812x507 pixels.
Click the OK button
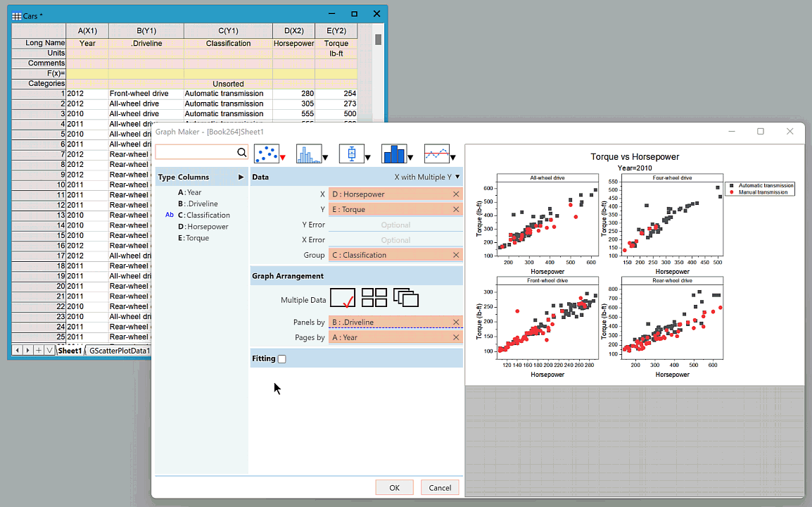(x=394, y=488)
